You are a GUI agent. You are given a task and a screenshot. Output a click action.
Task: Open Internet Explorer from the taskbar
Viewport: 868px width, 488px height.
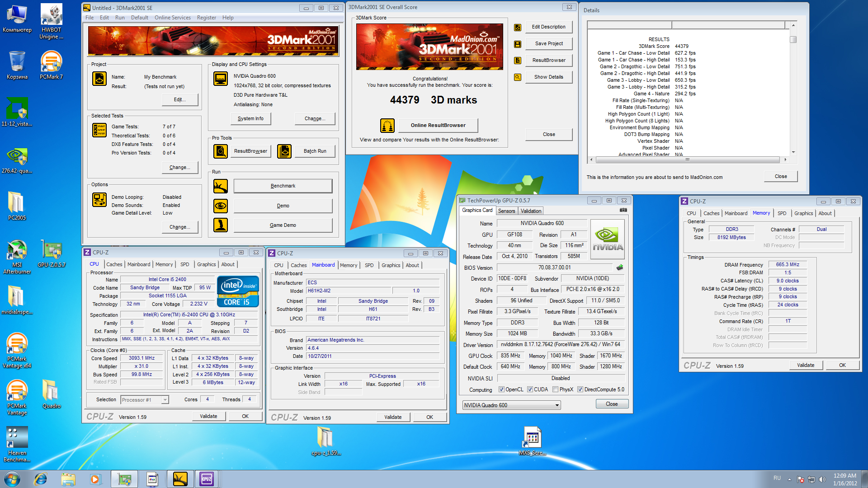(x=41, y=479)
